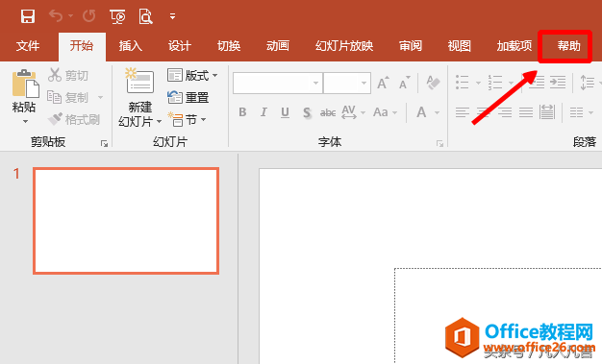The width and height of the screenshot is (602, 364).
Task: Expand the 新建幻灯片 dropdown
Action: [x=159, y=122]
